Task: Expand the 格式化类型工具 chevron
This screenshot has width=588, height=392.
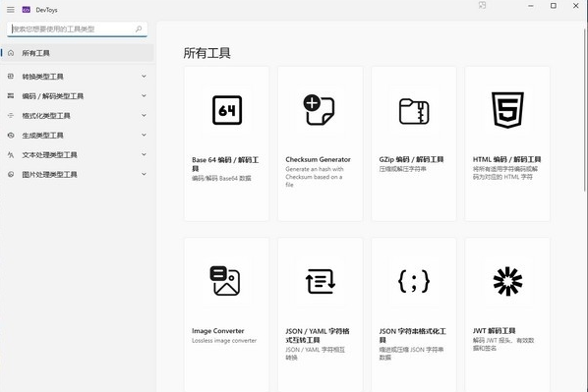Action: (144, 115)
